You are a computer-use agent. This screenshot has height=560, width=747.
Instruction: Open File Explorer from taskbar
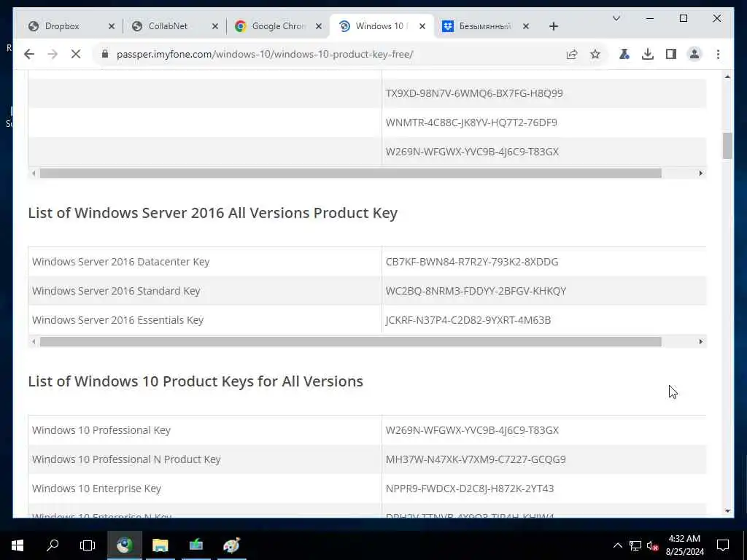(160, 545)
